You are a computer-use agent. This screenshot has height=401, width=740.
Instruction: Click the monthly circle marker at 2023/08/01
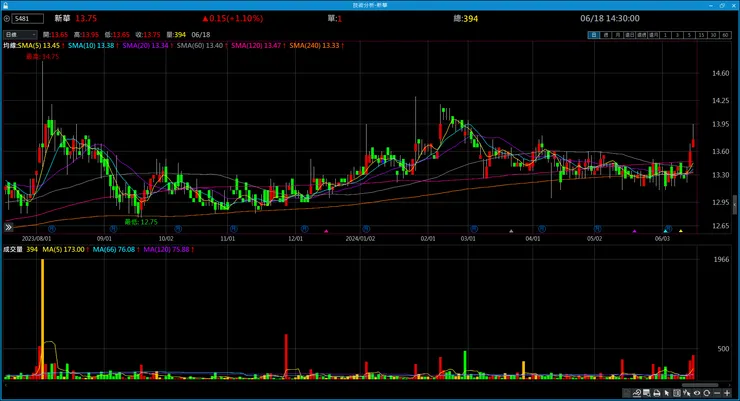point(52,229)
